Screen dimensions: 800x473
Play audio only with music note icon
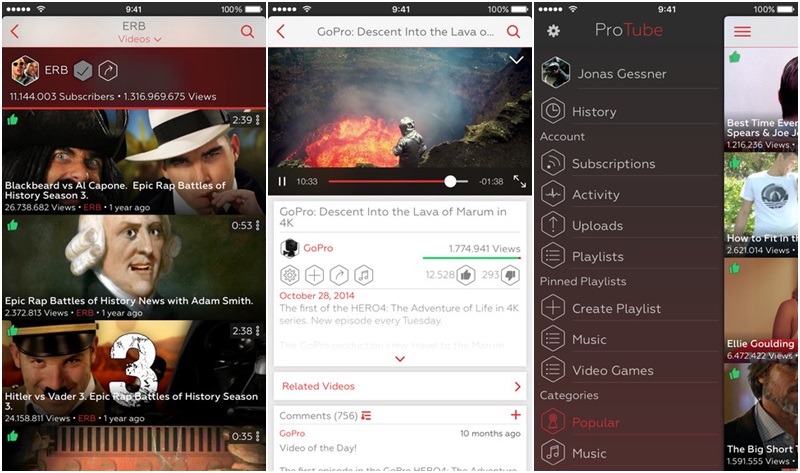click(x=363, y=276)
